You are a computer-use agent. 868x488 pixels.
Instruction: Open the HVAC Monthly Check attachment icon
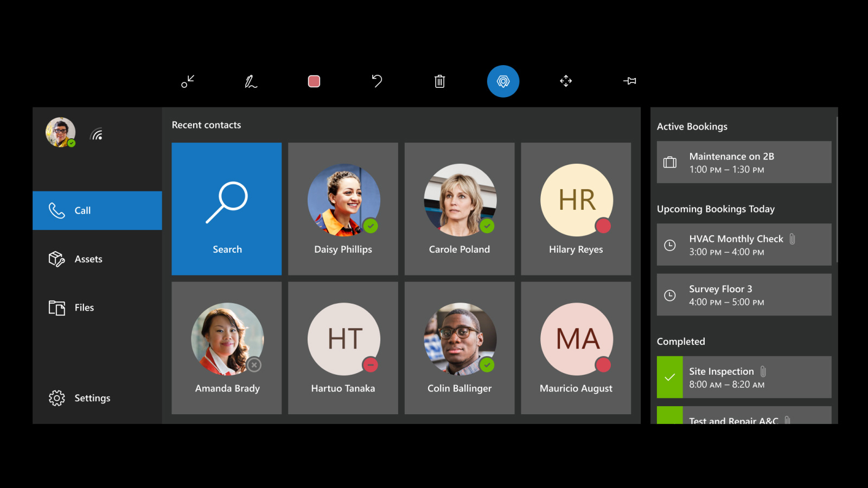(792, 239)
